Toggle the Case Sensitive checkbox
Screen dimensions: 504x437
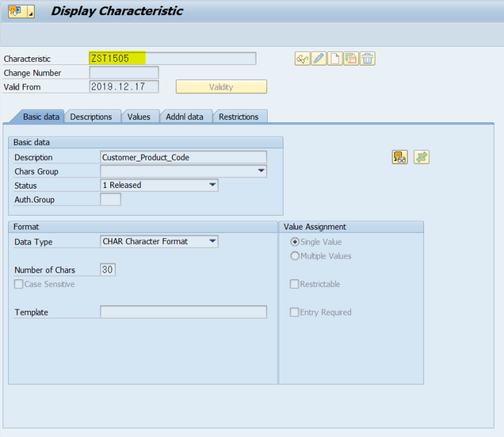coord(19,284)
